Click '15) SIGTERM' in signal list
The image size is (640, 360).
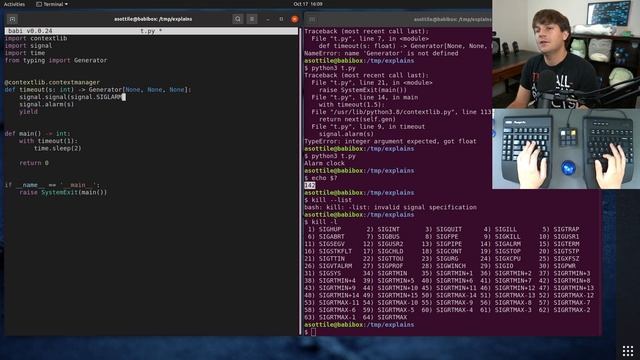pyautogui.click(x=559, y=244)
